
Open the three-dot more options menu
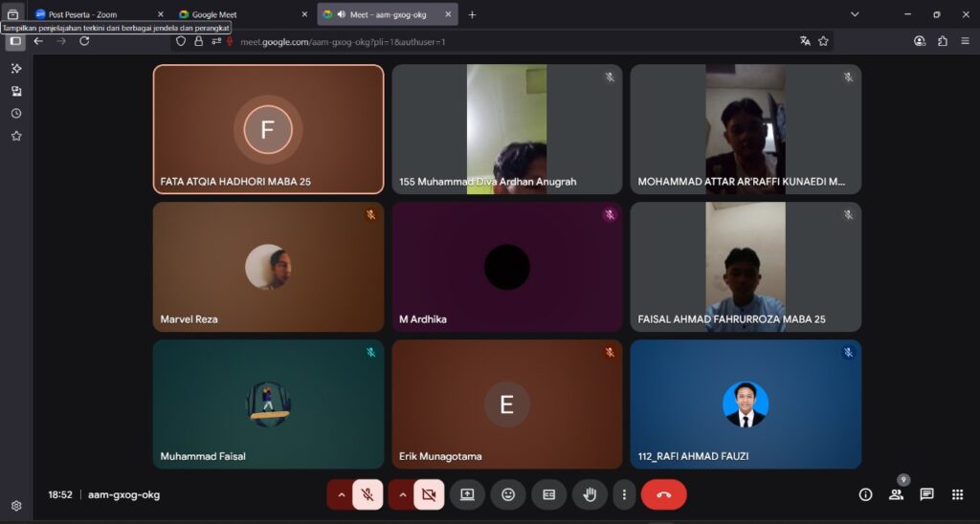tap(624, 494)
